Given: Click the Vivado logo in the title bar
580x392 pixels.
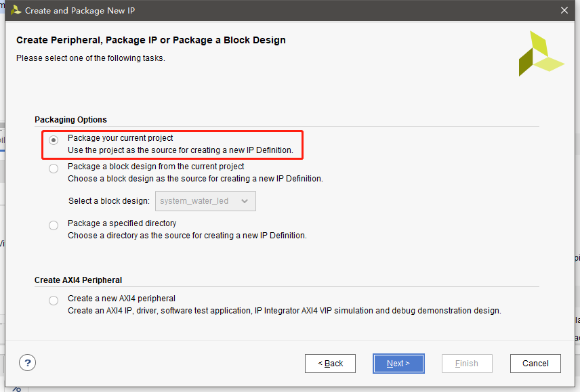Looking at the screenshot, I should (x=15, y=10).
